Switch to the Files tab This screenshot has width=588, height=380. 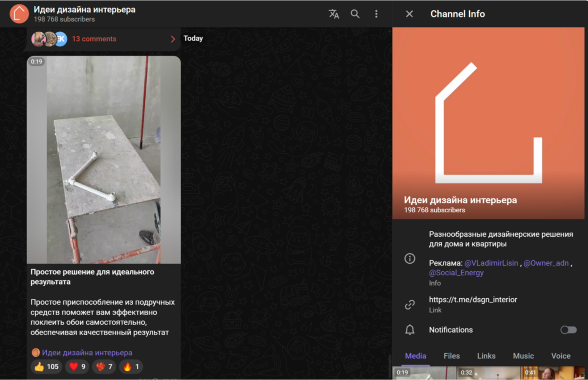pyautogui.click(x=451, y=356)
